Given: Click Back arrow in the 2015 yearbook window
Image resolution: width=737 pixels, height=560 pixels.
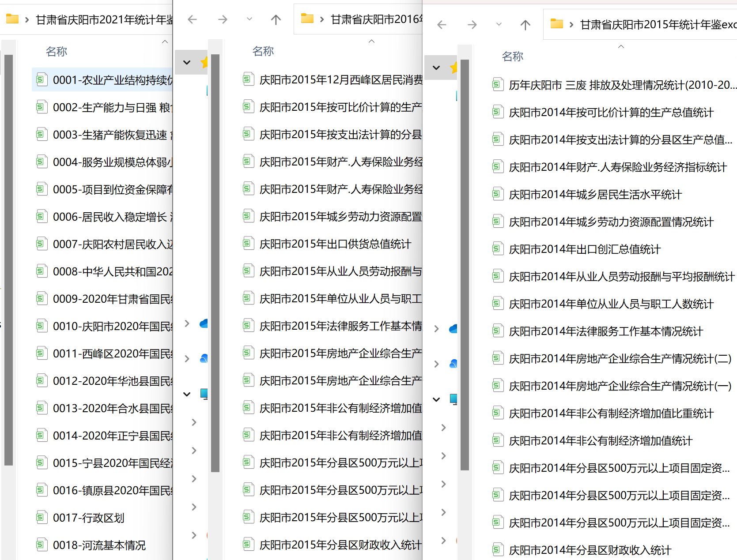Looking at the screenshot, I should [x=442, y=25].
